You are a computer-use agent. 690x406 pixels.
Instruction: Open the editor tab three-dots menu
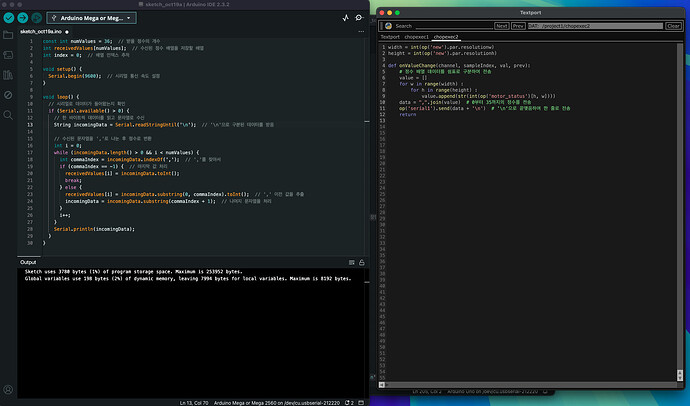[x=361, y=32]
